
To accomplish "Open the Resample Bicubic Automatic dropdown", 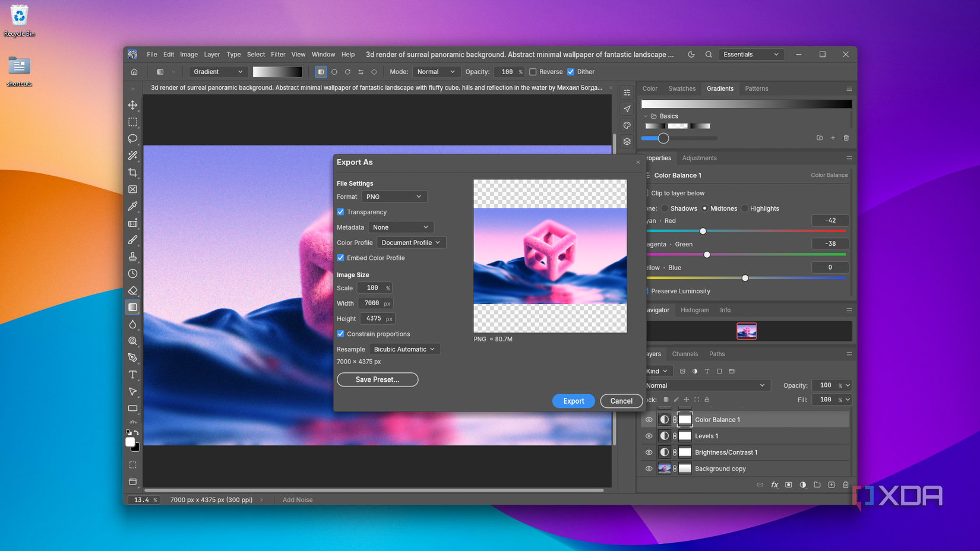I will 404,349.
